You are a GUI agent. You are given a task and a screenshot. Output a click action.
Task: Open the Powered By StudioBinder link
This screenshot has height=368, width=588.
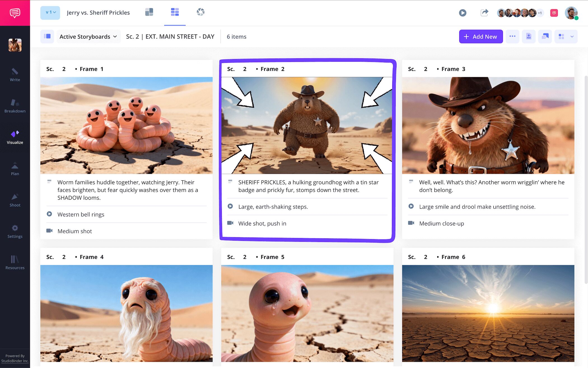[15, 359]
